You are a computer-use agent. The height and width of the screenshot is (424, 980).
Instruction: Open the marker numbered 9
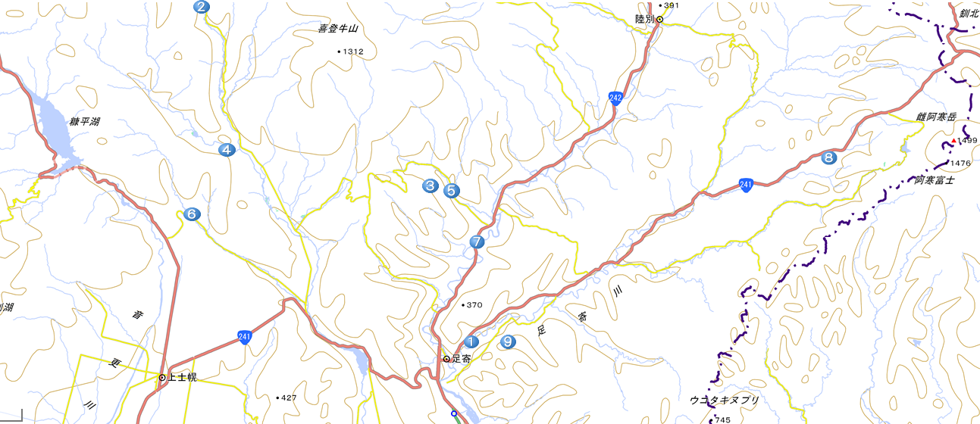click(x=507, y=342)
